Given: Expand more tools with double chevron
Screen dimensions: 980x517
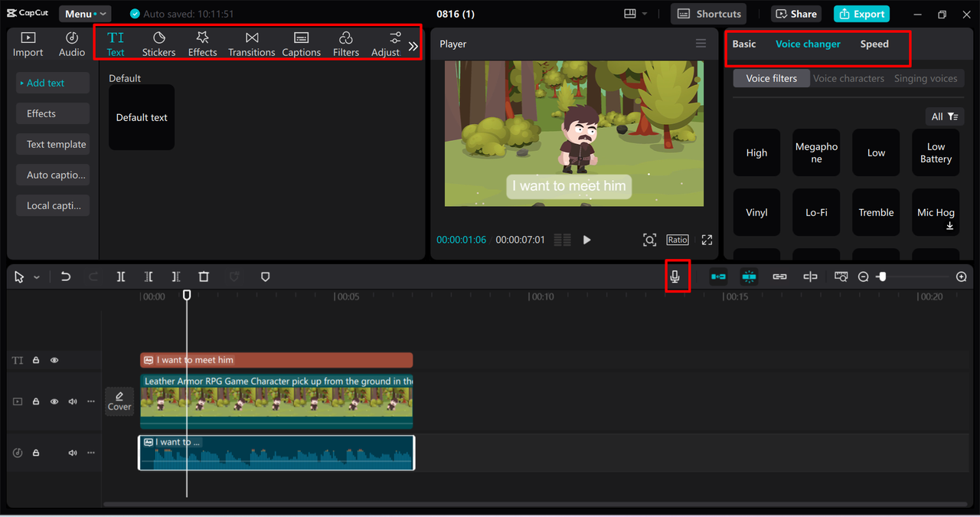Looking at the screenshot, I should point(413,46).
